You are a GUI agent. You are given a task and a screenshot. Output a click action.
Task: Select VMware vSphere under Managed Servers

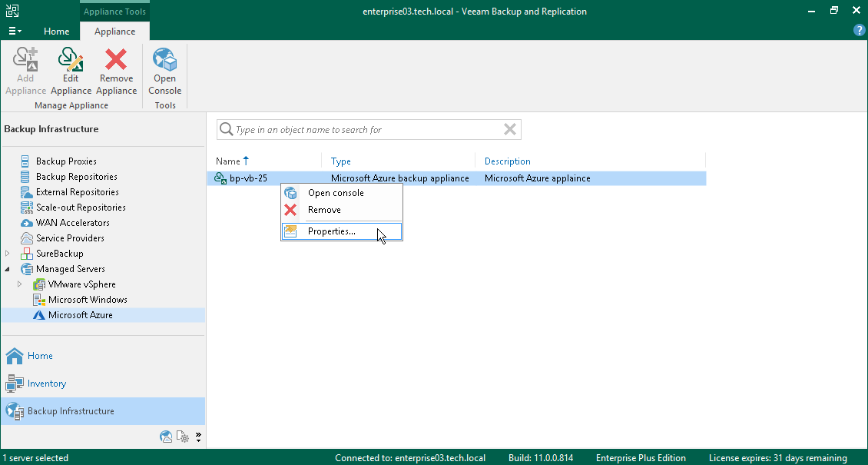point(81,284)
